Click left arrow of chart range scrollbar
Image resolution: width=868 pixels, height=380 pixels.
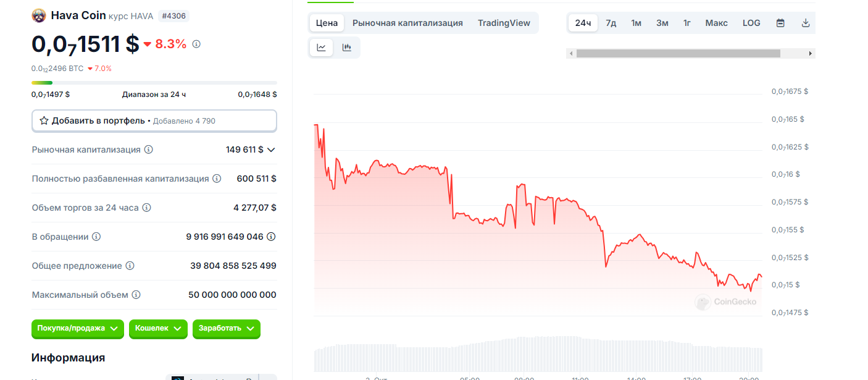[571, 54]
